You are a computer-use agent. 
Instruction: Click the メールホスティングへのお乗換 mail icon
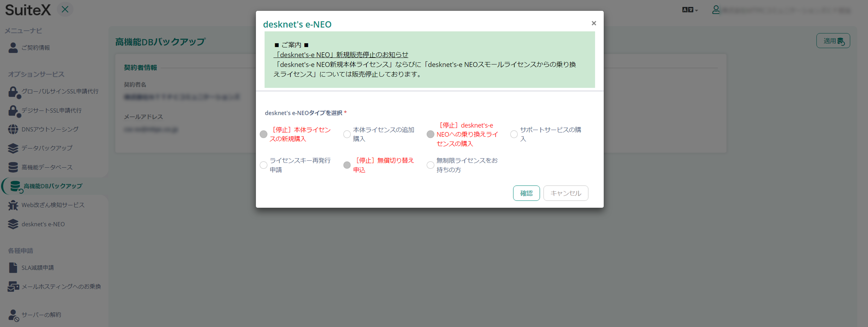13,287
